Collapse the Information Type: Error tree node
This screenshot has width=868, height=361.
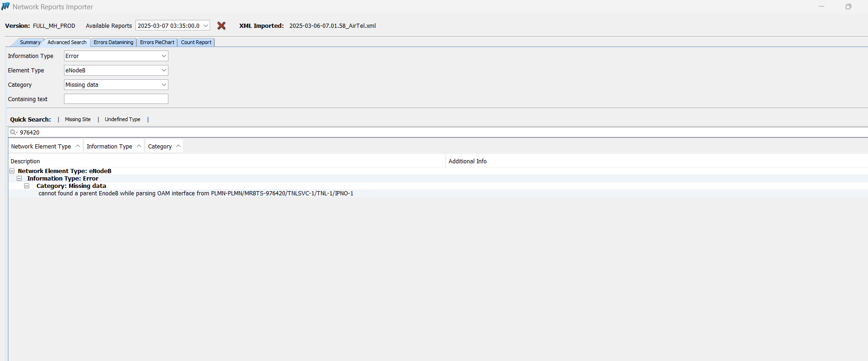[x=19, y=179]
